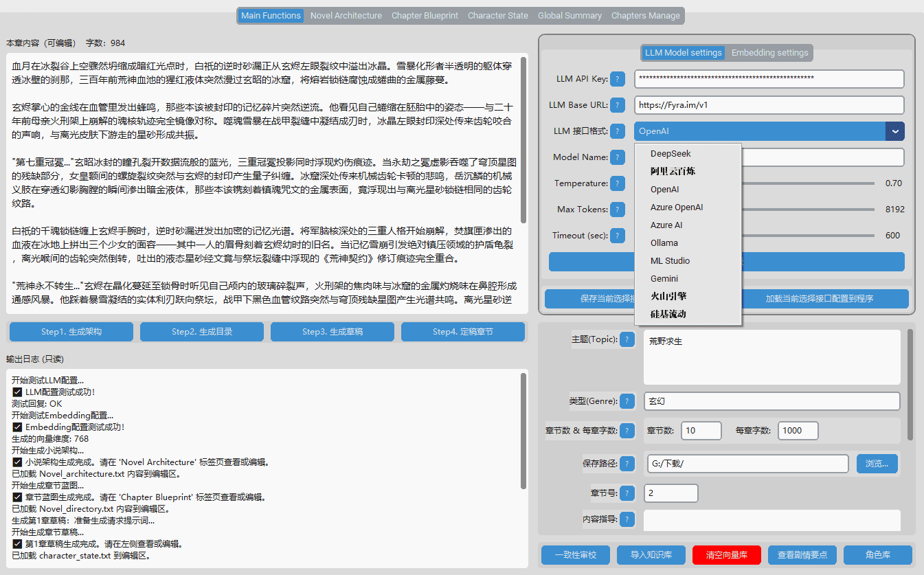The width and height of the screenshot is (924, 575).
Task: Pick Gemini from the open dropdown
Action: tap(664, 279)
